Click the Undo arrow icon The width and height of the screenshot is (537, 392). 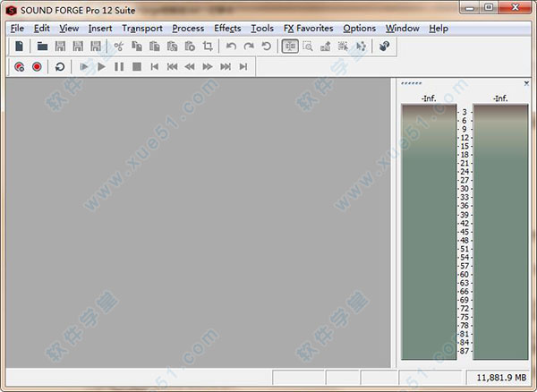(231, 47)
